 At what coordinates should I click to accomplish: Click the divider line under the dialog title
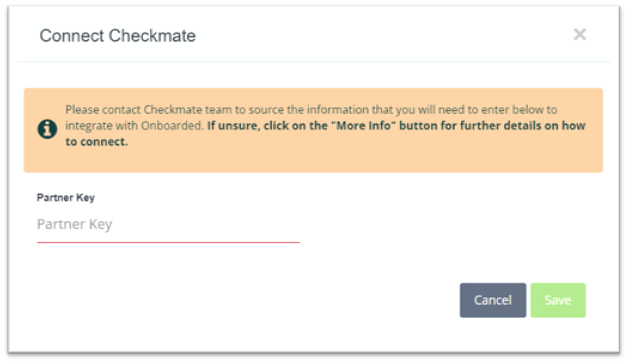click(314, 62)
